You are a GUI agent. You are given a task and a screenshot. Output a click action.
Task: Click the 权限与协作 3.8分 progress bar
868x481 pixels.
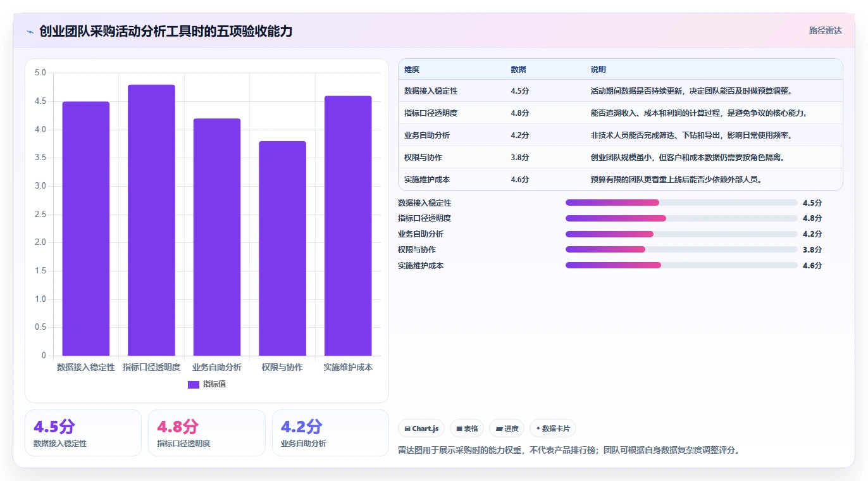(681, 249)
